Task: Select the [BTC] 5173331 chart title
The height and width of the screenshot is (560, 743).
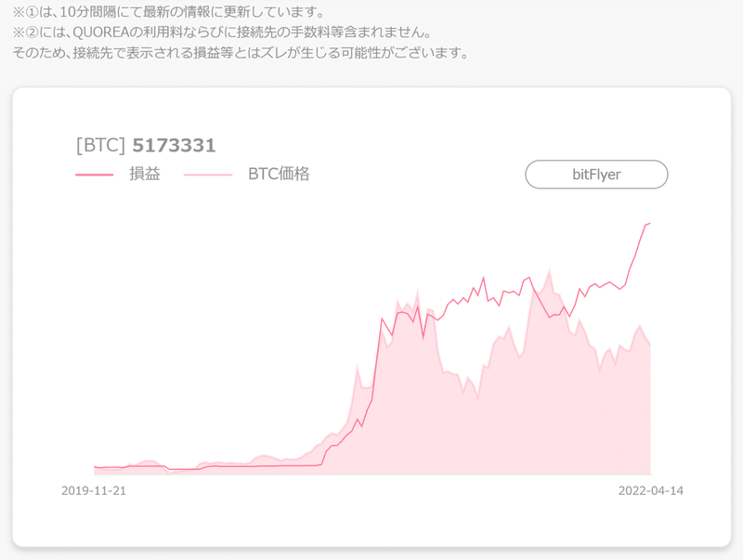Action: 146,145
